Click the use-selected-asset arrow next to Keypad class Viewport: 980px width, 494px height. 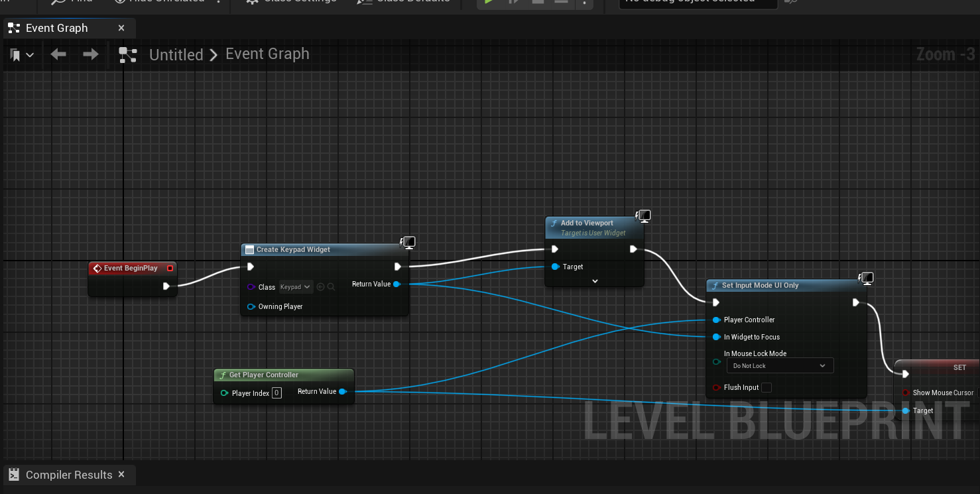tap(320, 287)
